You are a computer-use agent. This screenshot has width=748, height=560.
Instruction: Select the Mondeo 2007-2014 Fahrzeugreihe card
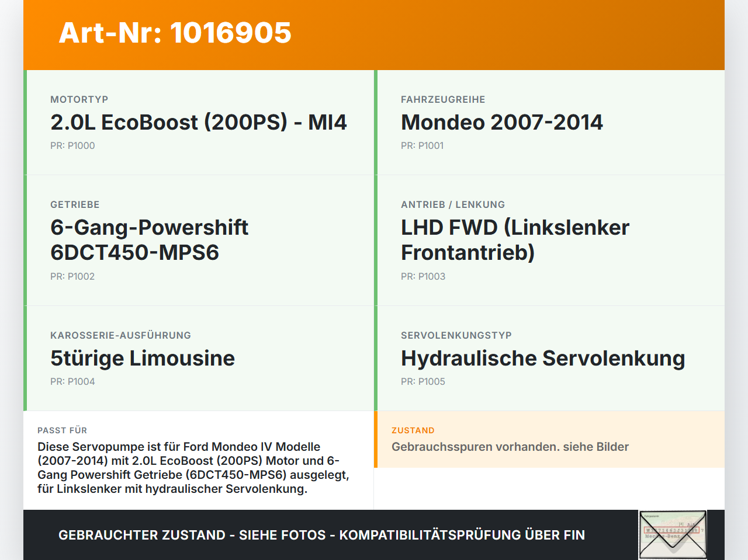click(549, 123)
